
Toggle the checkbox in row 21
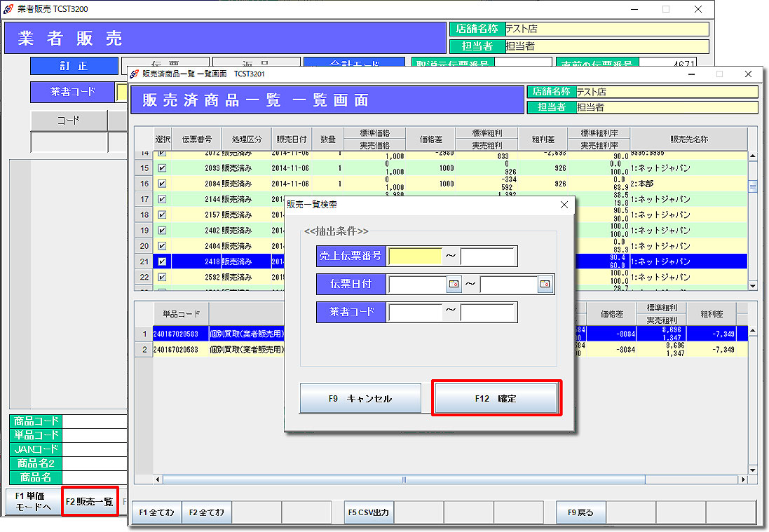tap(162, 261)
